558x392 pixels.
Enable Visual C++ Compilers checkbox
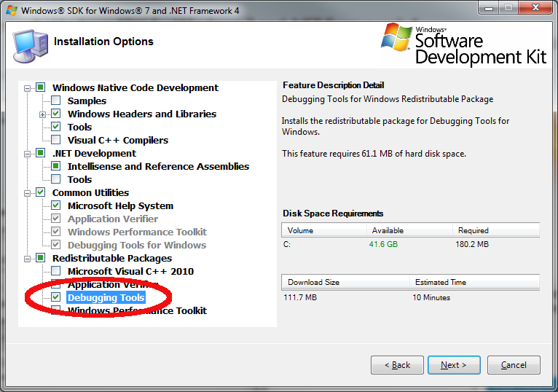click(56, 141)
